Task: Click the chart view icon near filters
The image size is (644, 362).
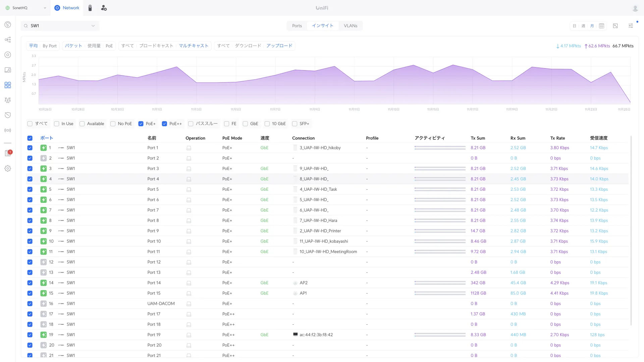Action: click(x=615, y=26)
